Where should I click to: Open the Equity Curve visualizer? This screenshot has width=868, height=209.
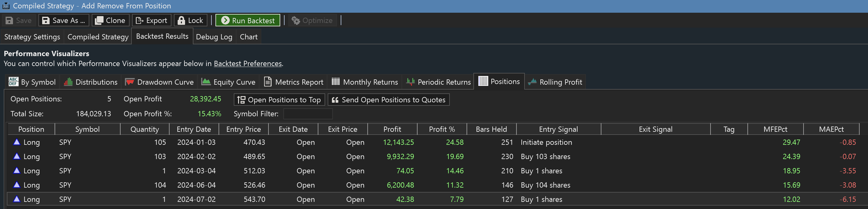228,82
